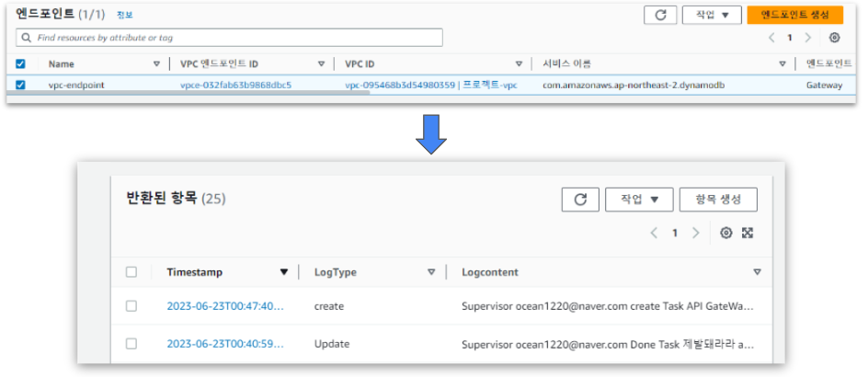Open endpoint vpce-032fab63b9868dbc5 link
This screenshot has height=377, width=868.
coord(235,86)
